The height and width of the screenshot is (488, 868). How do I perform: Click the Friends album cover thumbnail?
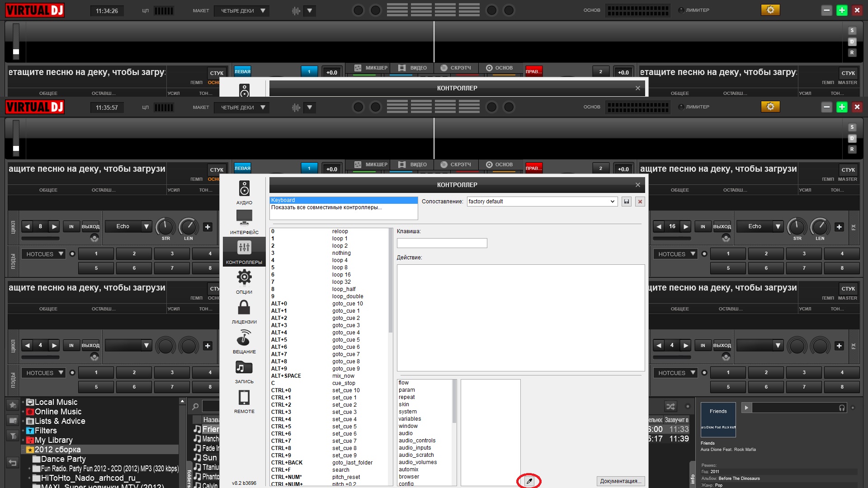click(x=718, y=420)
